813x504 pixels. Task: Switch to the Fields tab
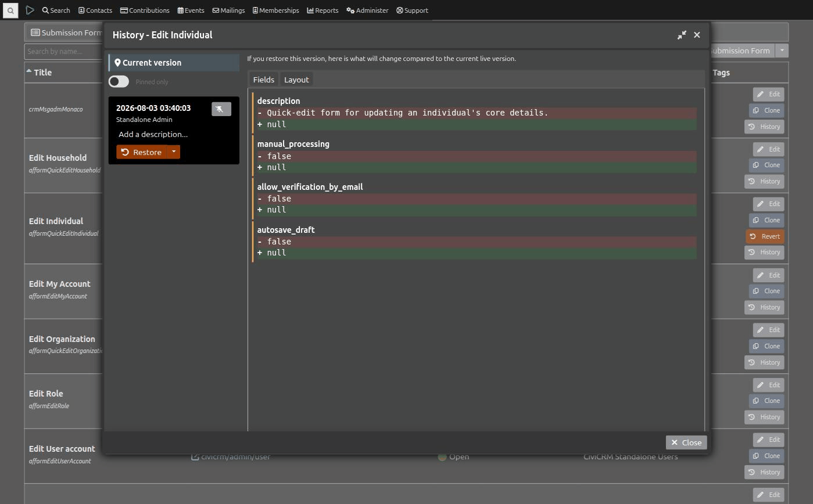264,80
